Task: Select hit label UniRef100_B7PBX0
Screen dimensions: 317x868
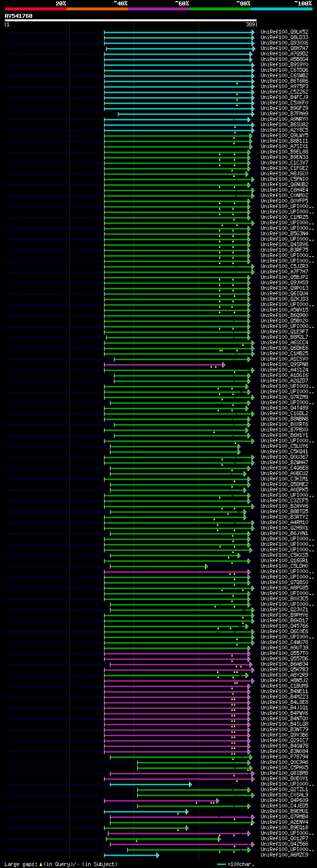Action: 284,430
